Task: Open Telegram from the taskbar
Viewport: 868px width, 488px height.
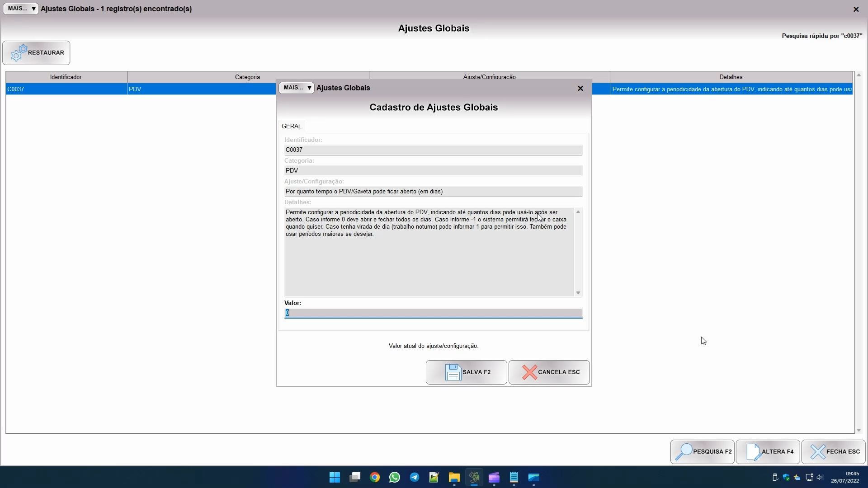Action: click(x=414, y=477)
